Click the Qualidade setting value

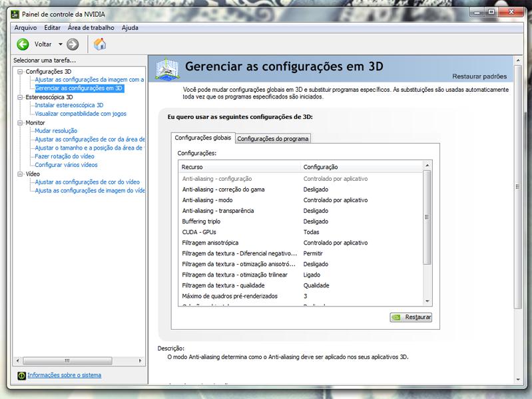point(316,285)
